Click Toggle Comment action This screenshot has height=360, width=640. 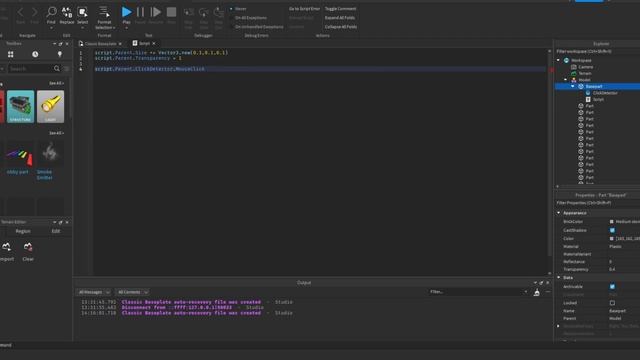tap(340, 9)
